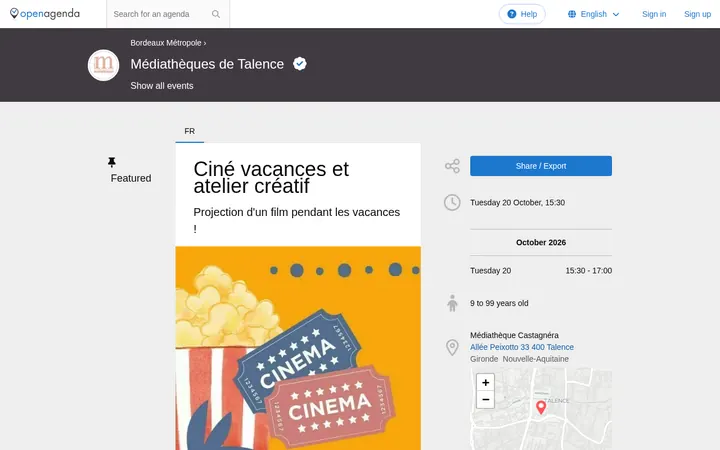
Task: Click the Featured label
Action: (x=131, y=178)
